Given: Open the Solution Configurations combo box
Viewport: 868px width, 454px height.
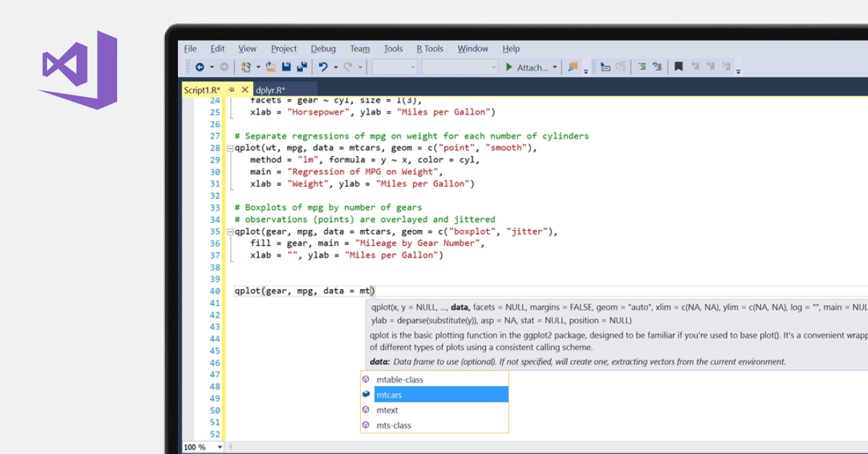Looking at the screenshot, I should click(x=395, y=67).
